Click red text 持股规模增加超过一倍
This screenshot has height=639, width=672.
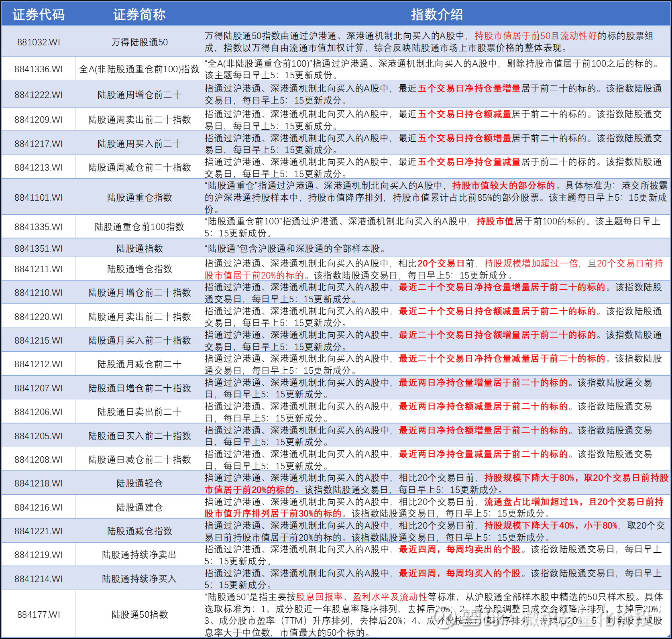tap(531, 263)
